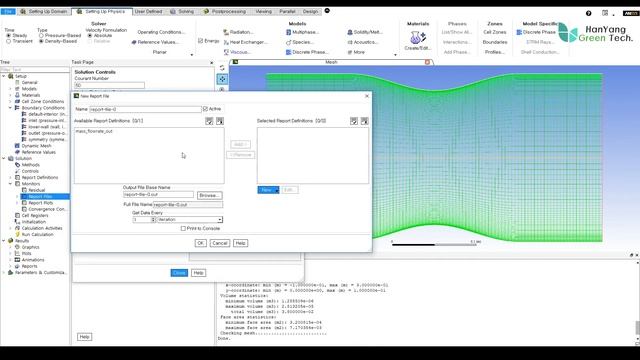
Task: Select the Steady time option
Action: coord(9,36)
